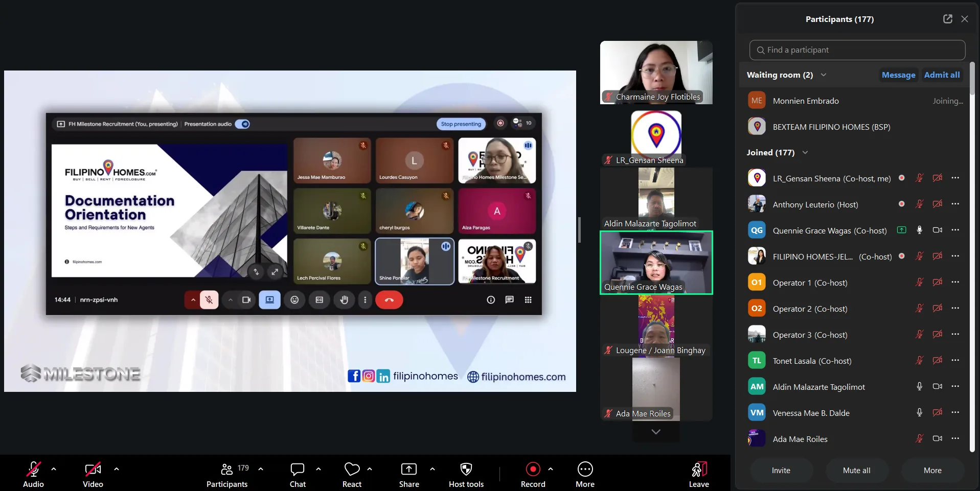
Task: Close the Participants panel
Action: (x=965, y=19)
